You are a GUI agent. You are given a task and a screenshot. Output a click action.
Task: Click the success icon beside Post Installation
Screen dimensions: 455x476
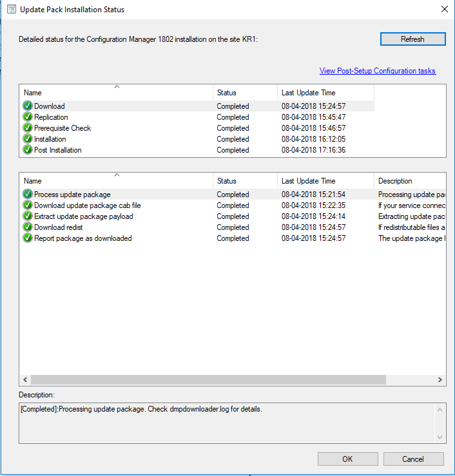pos(28,149)
